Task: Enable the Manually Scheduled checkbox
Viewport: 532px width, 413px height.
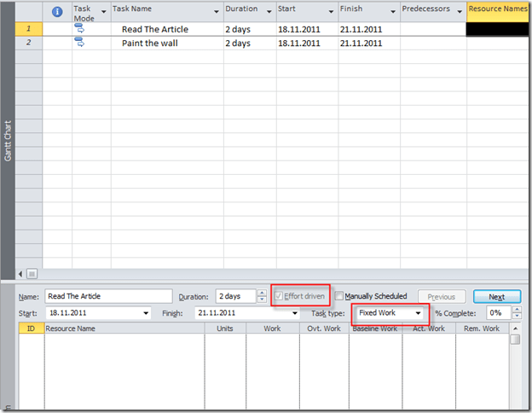Action: click(x=339, y=296)
